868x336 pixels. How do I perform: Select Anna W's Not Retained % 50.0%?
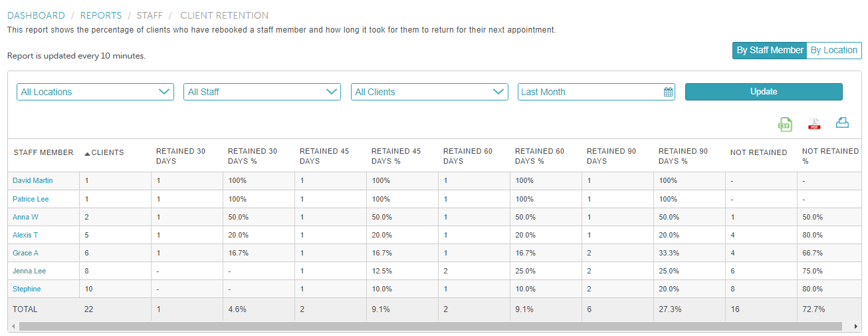coord(812,217)
